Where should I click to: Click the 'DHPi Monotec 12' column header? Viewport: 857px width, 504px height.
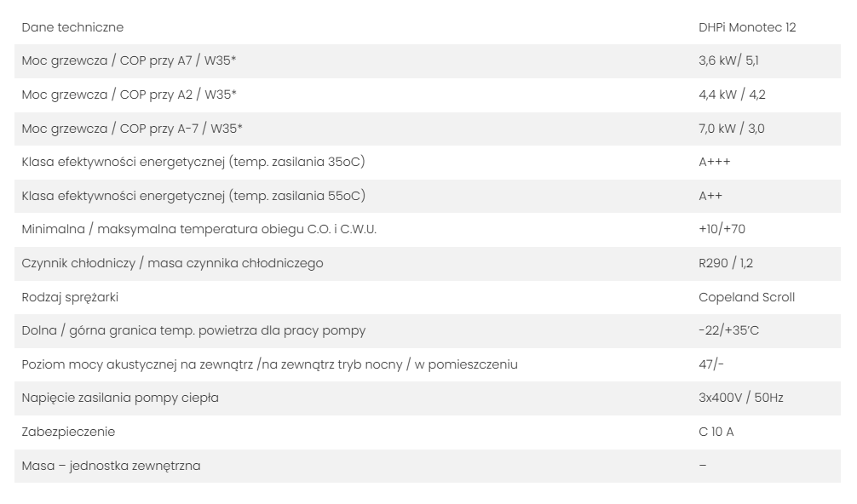click(747, 27)
